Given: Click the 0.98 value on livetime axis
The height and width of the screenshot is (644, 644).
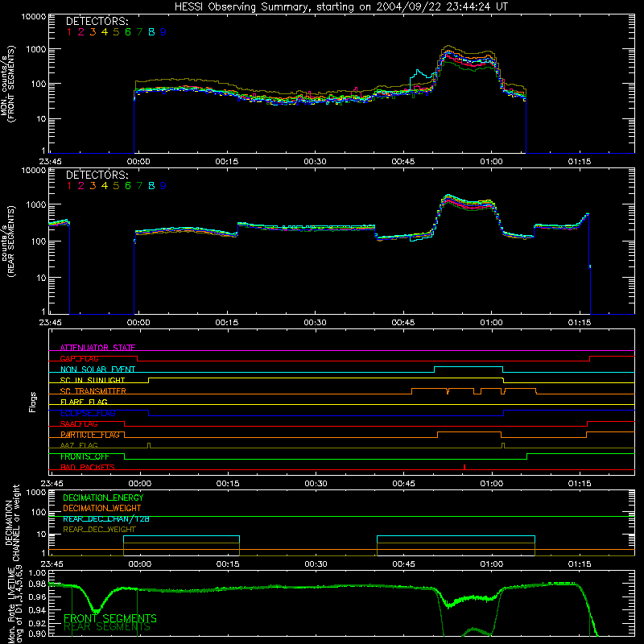Looking at the screenshot, I should pyautogui.click(x=37, y=584).
